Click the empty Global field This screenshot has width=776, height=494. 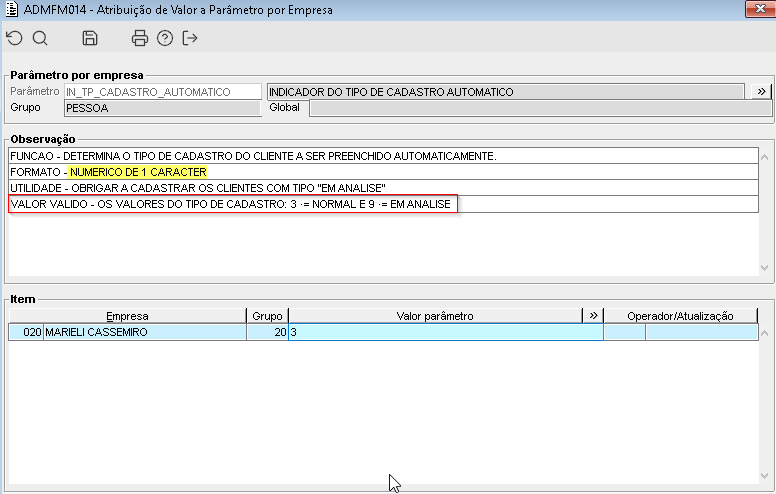pyautogui.click(x=540, y=108)
